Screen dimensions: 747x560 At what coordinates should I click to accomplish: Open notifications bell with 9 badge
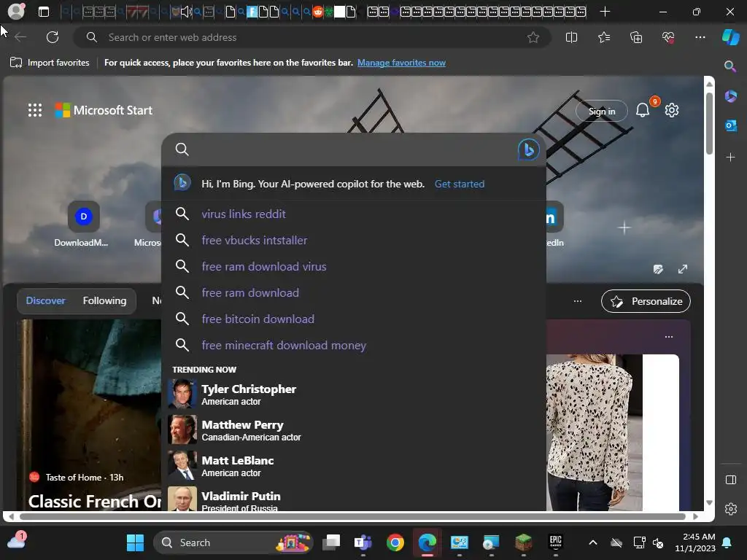pos(643,110)
